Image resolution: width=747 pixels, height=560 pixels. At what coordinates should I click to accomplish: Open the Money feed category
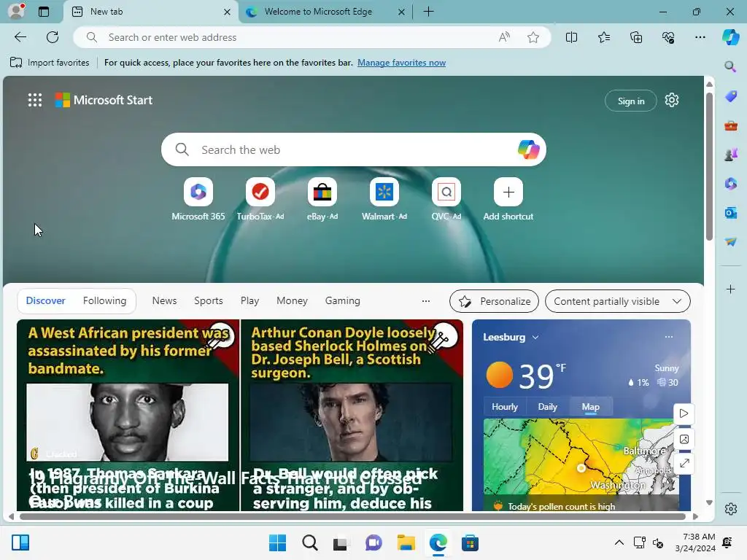292,301
